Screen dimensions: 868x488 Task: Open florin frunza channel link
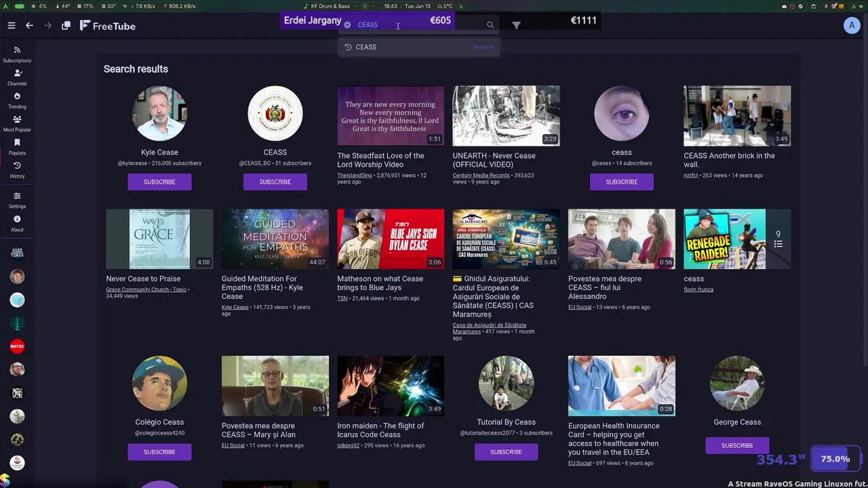point(698,289)
